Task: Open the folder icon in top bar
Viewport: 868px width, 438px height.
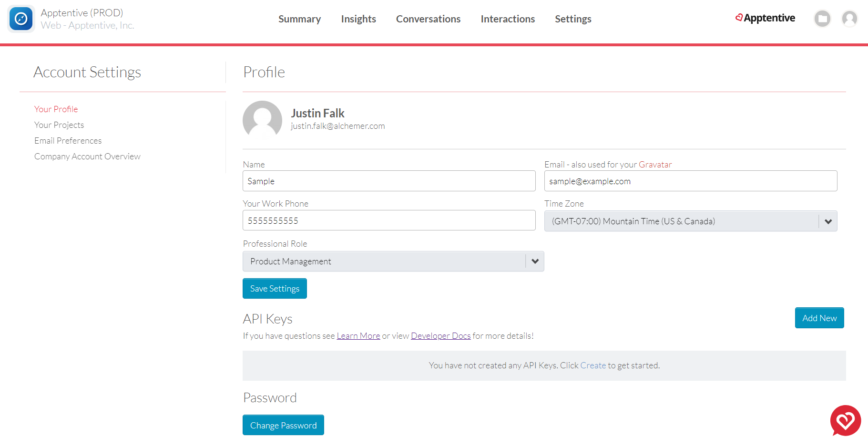Action: click(822, 19)
